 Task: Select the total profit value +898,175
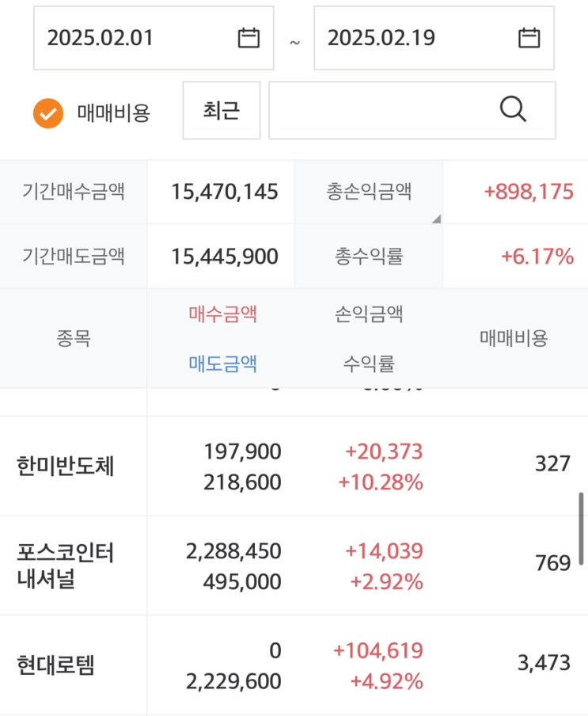click(x=528, y=192)
